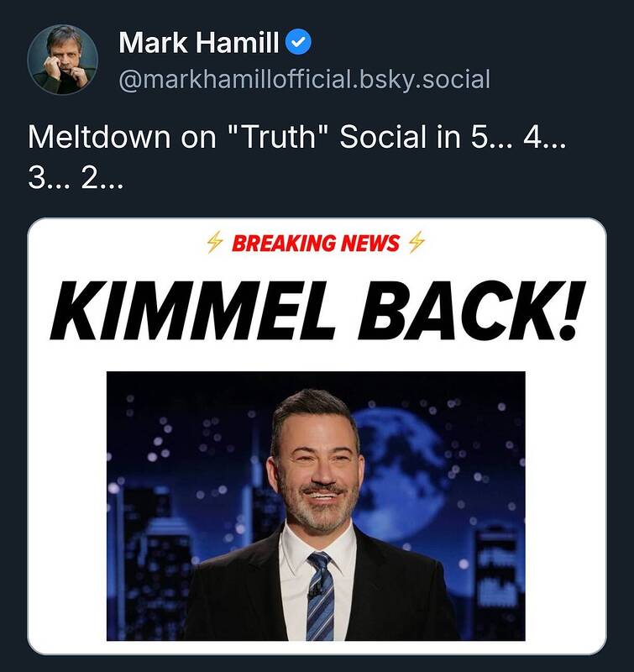The image size is (634, 672).
Task: Click the red BREAKING NEWS label
Action: click(315, 244)
